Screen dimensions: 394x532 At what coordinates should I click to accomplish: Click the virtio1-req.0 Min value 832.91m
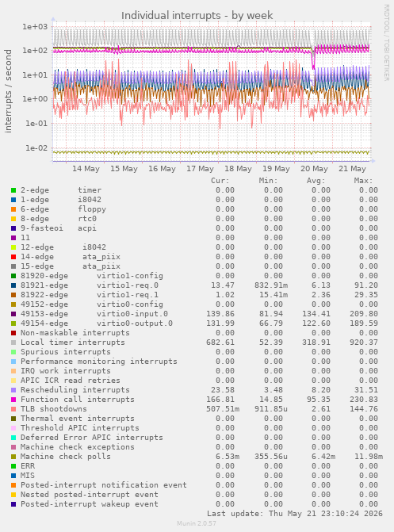271,285
